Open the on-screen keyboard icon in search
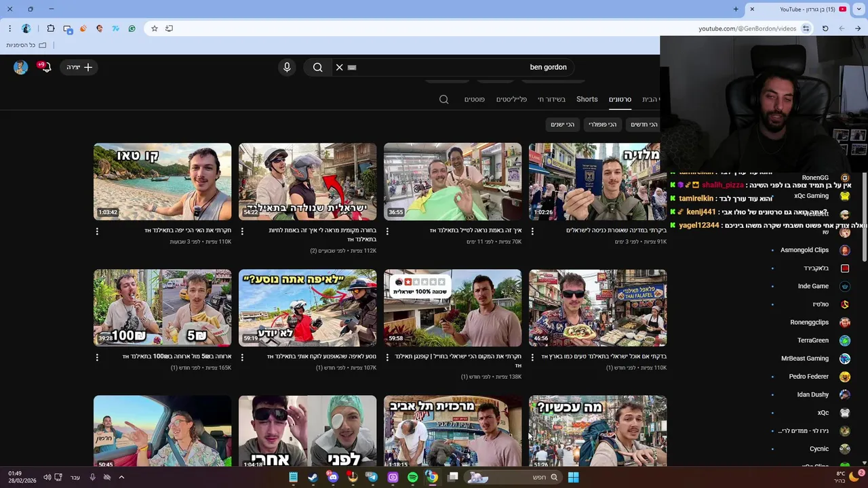The height and width of the screenshot is (488, 868). pos(352,67)
